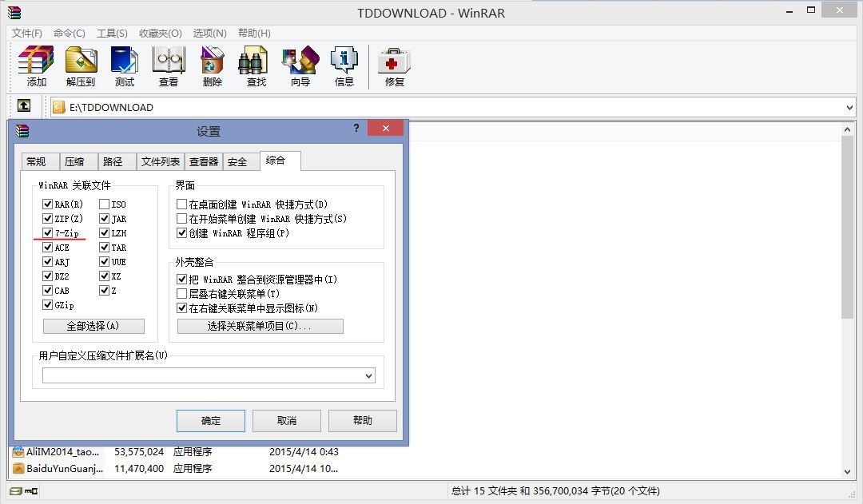Click the status bar total 356,700,034 字节 text
Viewport: 863px width, 504px height.
coord(555,490)
